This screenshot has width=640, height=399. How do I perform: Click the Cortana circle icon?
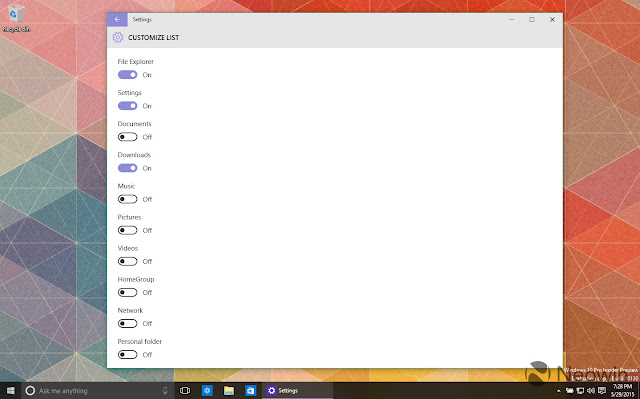pos(30,391)
